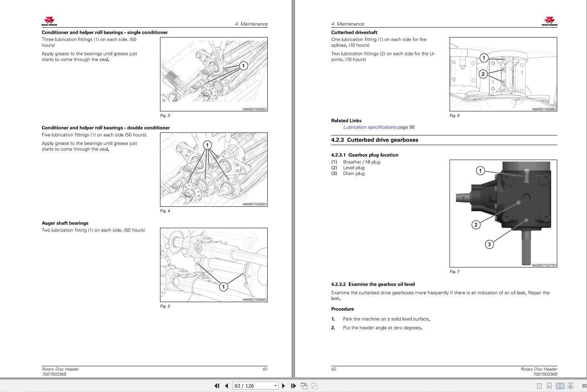The height and width of the screenshot is (392, 587).
Task: Click the Massey Ferguson logo on page 62
Action: pyautogui.click(x=549, y=21)
